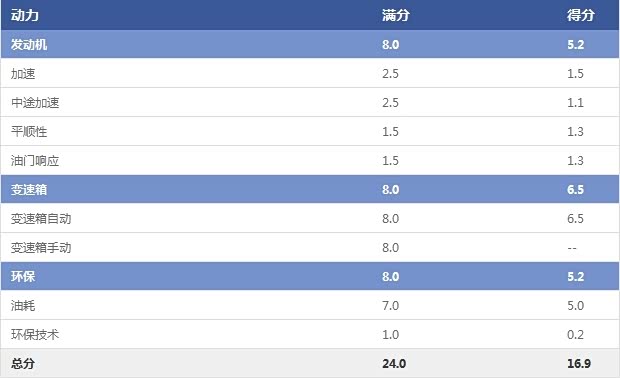Image resolution: width=620 pixels, height=378 pixels.
Task: Click the 环保技术 row label
Action: 35,335
